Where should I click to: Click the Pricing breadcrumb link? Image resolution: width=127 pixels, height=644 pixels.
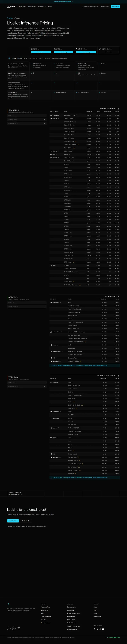[9, 18]
